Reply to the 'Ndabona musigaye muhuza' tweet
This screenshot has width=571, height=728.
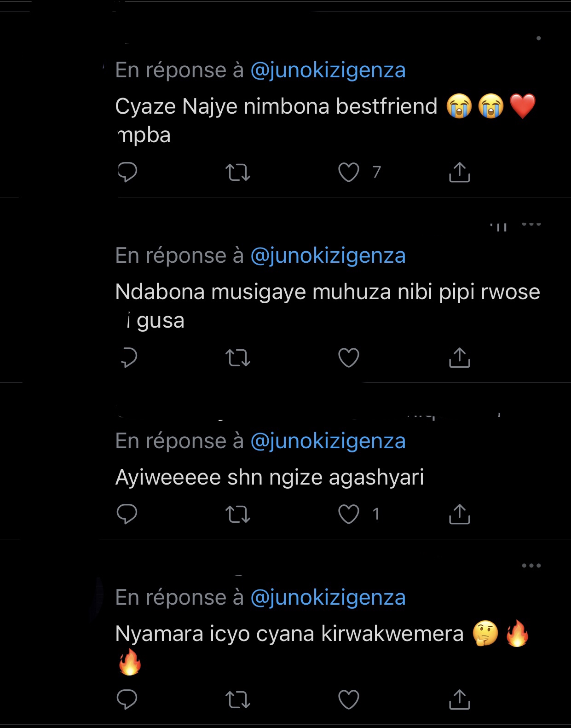[x=128, y=358]
